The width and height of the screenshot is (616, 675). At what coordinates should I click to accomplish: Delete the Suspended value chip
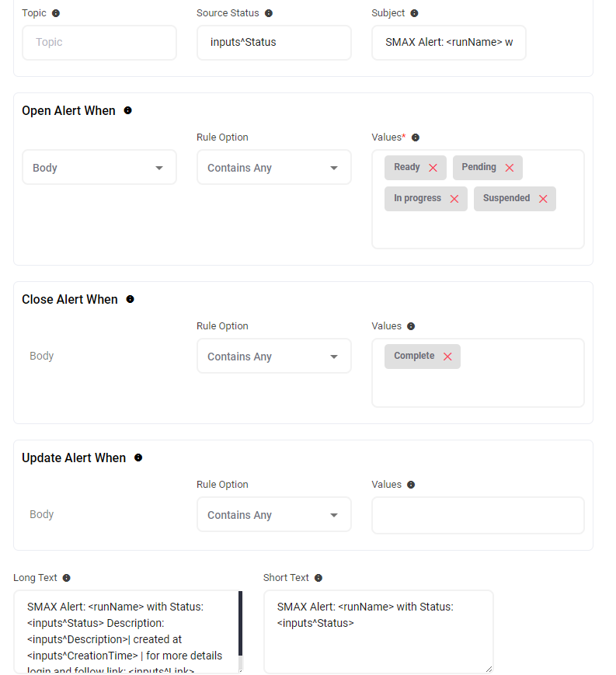543,199
